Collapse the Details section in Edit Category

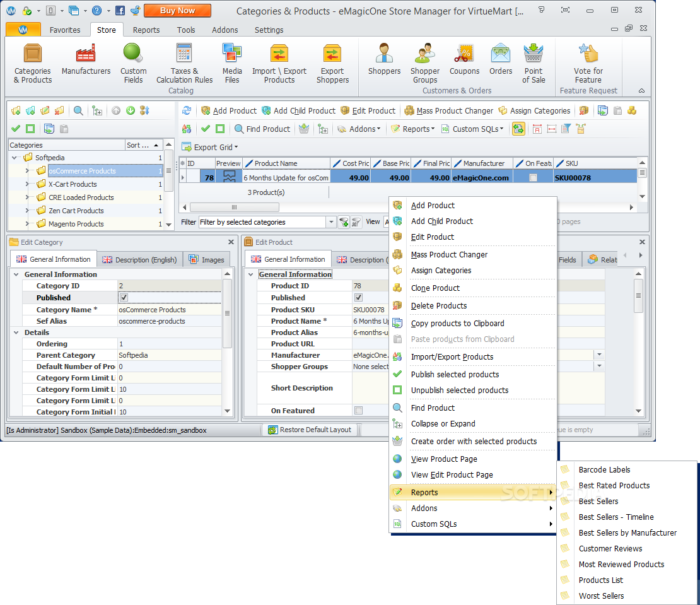click(16, 332)
